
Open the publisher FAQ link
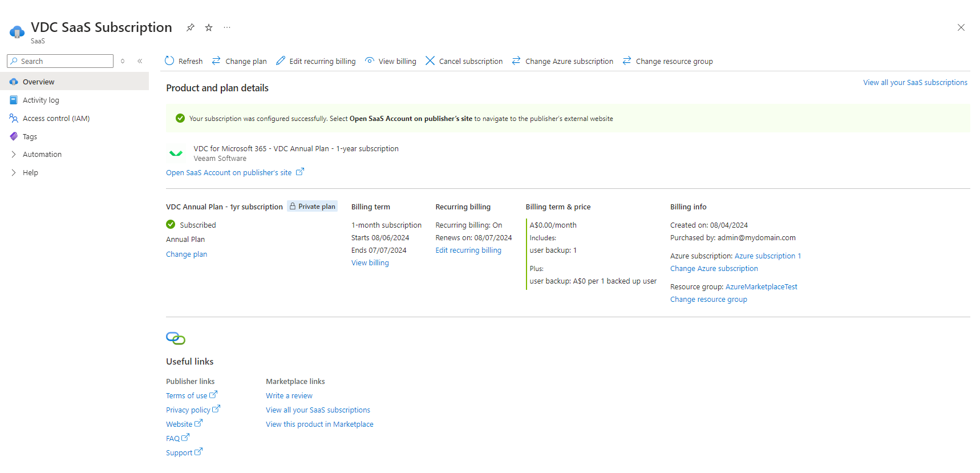(x=177, y=438)
